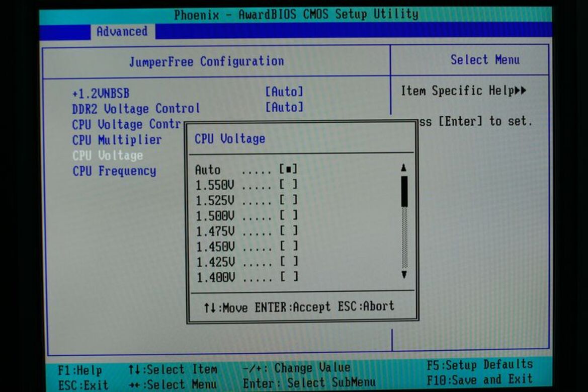Select the 1.550V radio option
This screenshot has height=392, width=588.
(288, 185)
